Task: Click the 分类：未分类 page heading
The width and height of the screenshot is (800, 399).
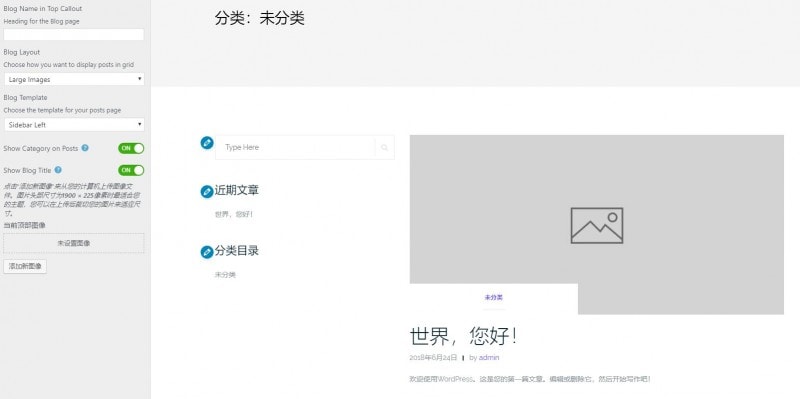Action: coord(260,19)
